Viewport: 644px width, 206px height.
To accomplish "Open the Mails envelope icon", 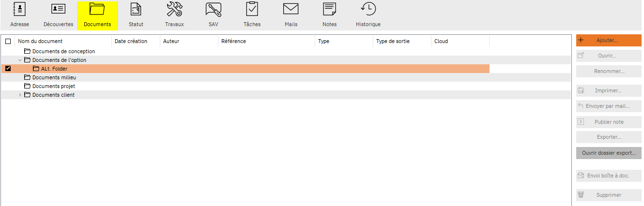I will click(291, 9).
